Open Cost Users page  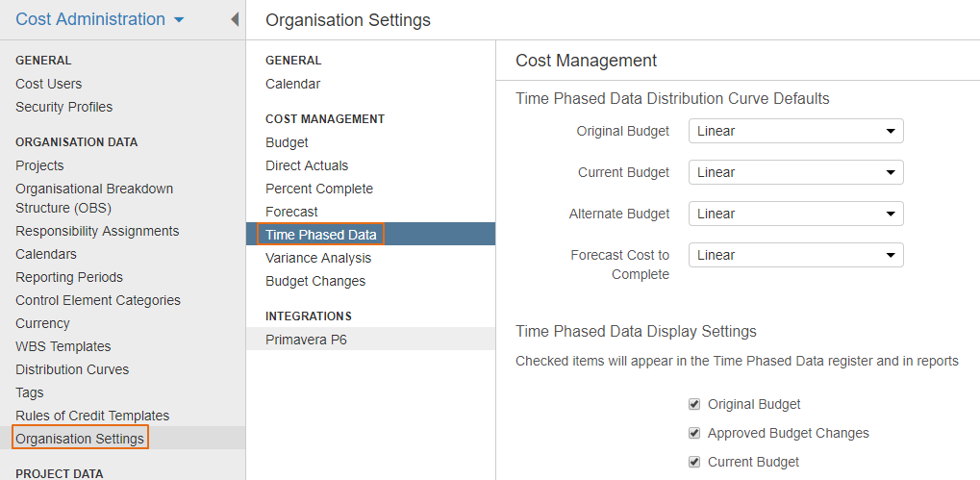tap(49, 84)
